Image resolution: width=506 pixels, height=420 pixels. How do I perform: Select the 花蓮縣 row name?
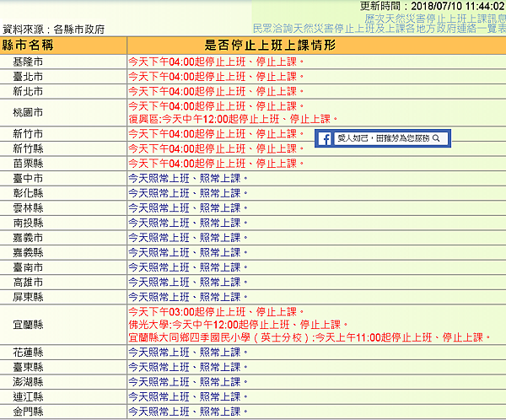(x=28, y=353)
